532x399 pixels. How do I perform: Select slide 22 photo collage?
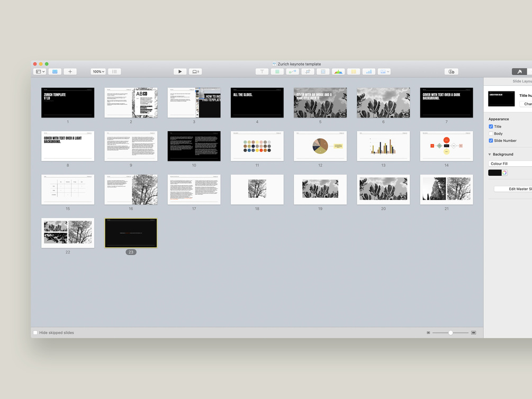(x=68, y=233)
